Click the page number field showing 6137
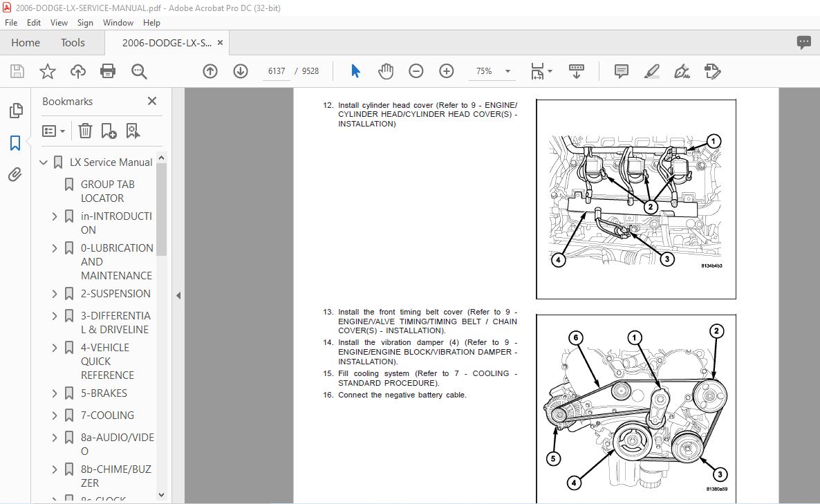Screen dimensions: 820x504 coord(277,71)
